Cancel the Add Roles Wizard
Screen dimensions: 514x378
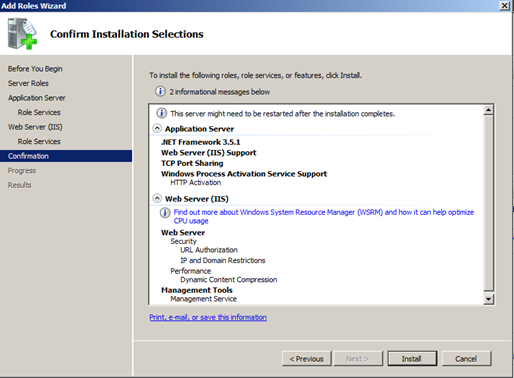(466, 359)
